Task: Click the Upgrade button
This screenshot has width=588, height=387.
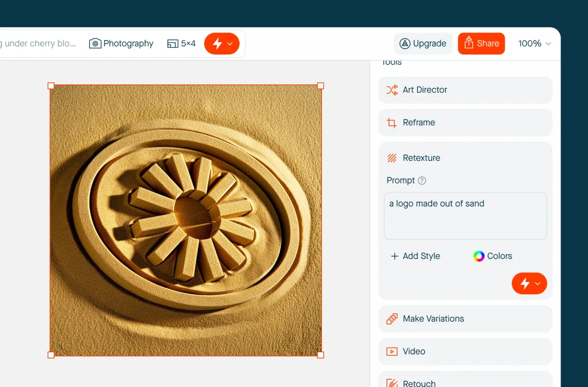Action: click(x=423, y=44)
